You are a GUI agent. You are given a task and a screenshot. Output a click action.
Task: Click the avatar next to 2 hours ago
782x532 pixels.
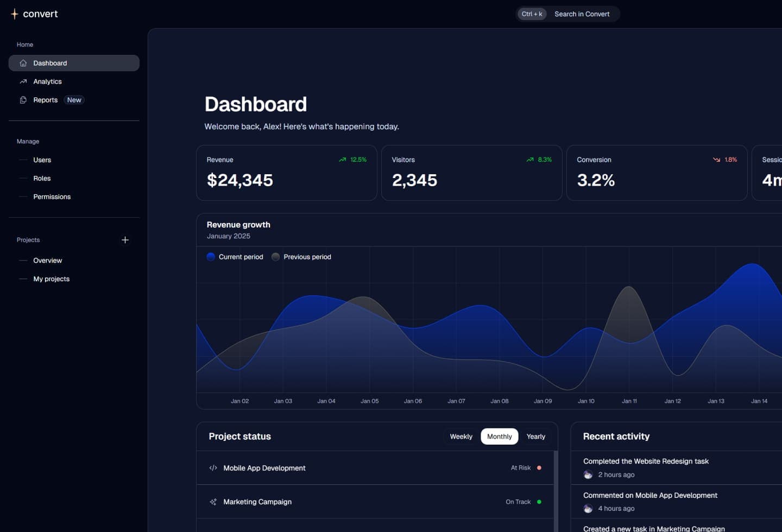click(588, 474)
